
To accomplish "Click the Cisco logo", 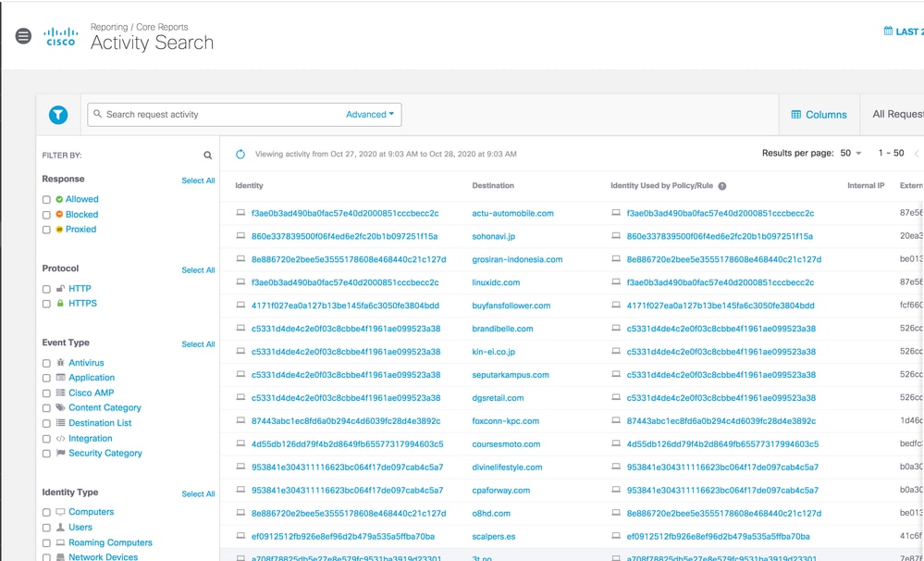I will (x=61, y=36).
